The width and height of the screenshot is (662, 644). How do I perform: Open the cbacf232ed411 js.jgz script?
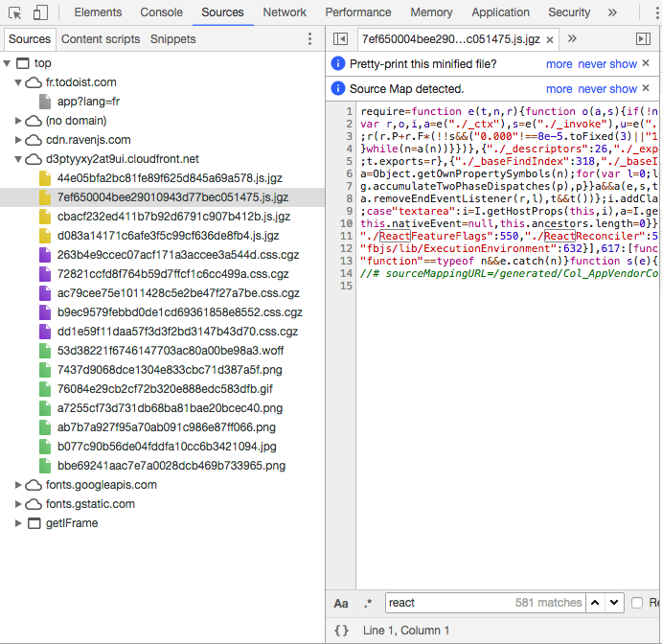(x=173, y=217)
